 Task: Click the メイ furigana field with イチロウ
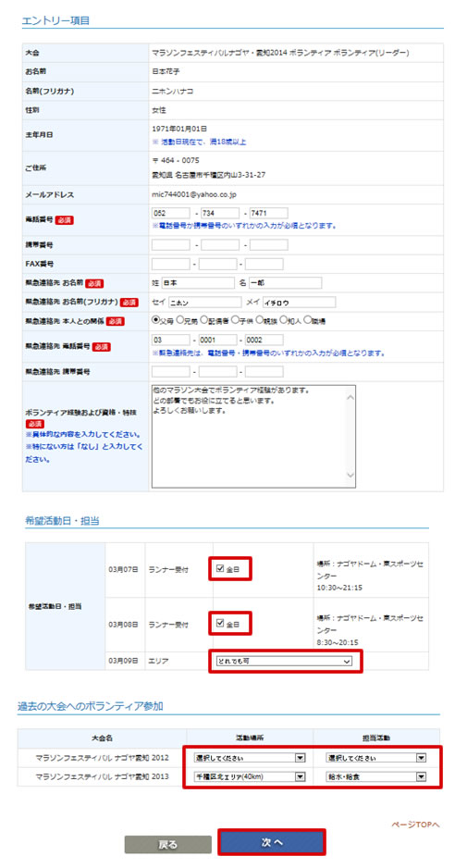point(299,303)
